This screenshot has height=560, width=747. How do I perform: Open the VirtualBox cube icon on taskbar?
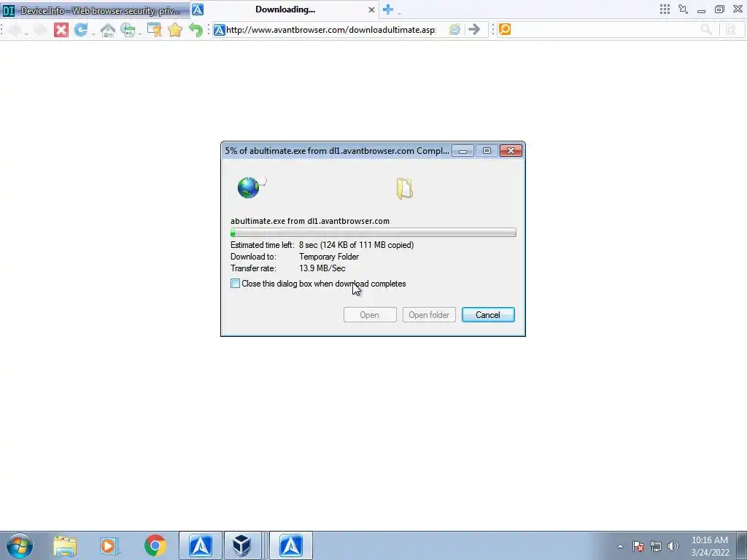tap(242, 545)
